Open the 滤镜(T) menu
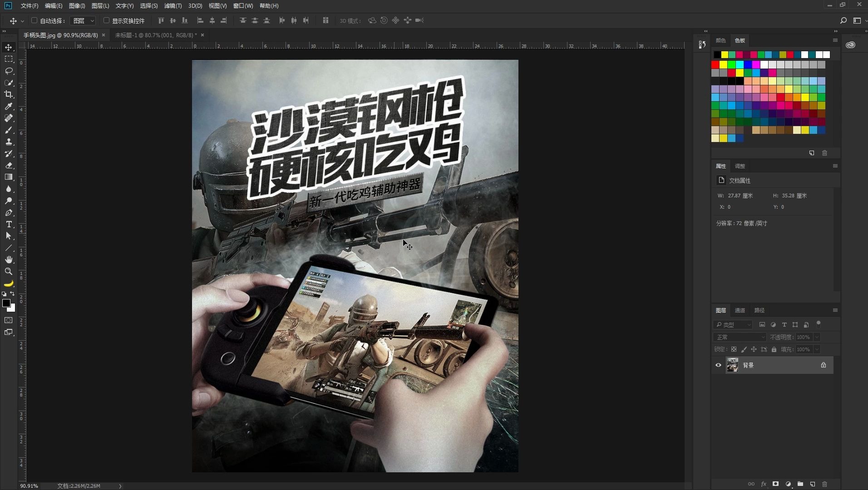Image resolution: width=868 pixels, height=490 pixels. coord(173,6)
